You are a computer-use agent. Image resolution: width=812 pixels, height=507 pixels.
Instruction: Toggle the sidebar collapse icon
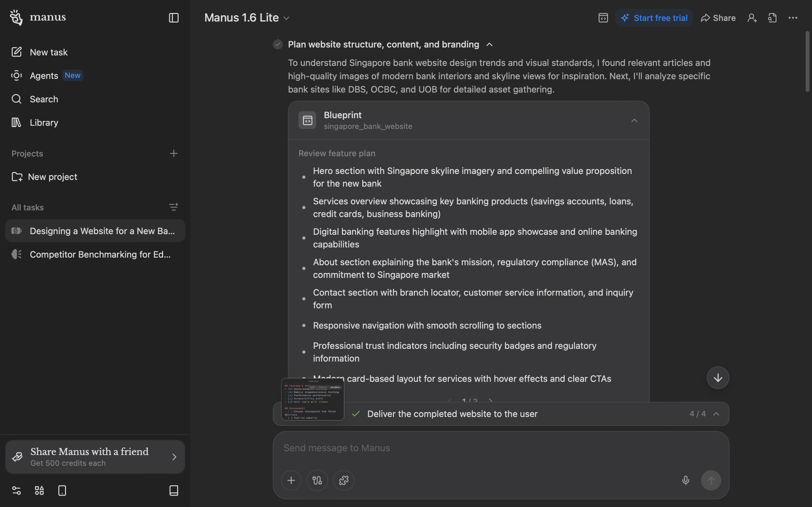coord(174,18)
